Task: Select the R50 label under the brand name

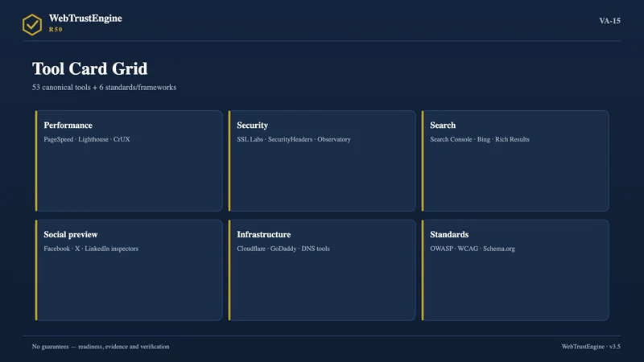Action: coord(56,30)
